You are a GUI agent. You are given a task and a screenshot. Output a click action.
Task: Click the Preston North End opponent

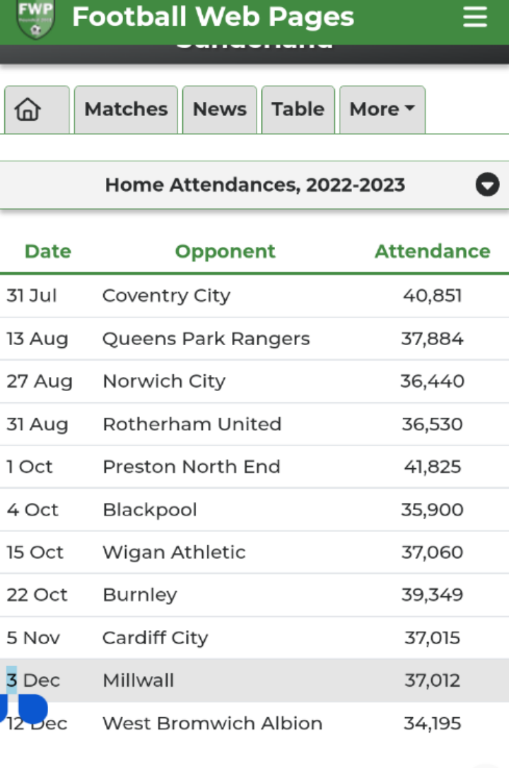tap(192, 467)
